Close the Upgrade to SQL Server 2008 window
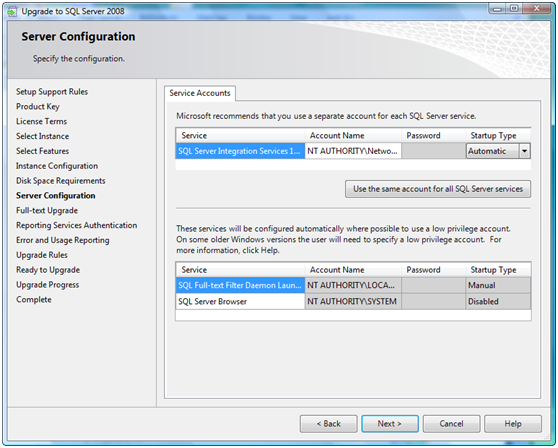The height and width of the screenshot is (448, 558). pyautogui.click(x=537, y=9)
